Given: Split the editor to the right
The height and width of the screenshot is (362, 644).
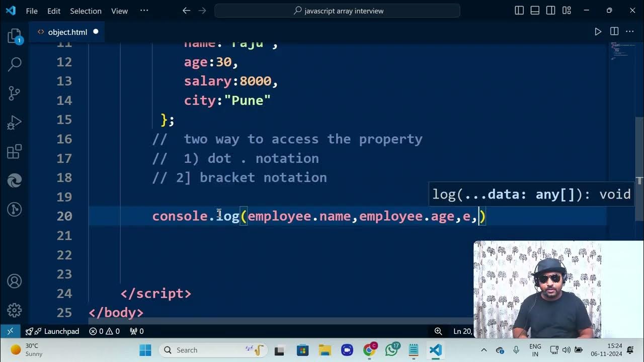Looking at the screenshot, I should [x=614, y=32].
